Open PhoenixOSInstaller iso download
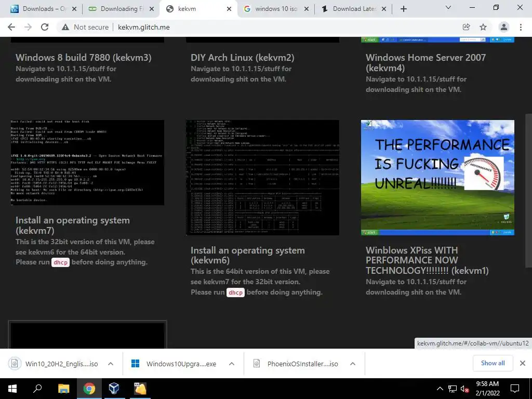532x399 pixels. click(296, 364)
